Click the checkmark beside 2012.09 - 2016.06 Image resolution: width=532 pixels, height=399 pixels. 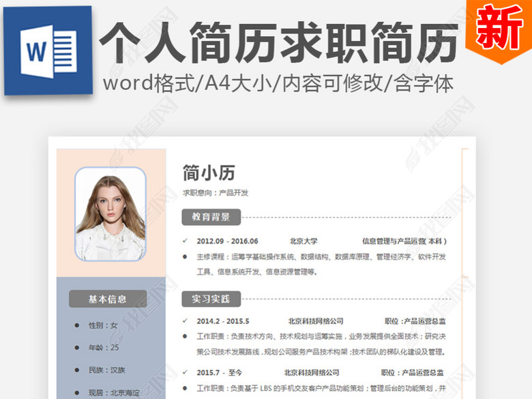pyautogui.click(x=186, y=241)
